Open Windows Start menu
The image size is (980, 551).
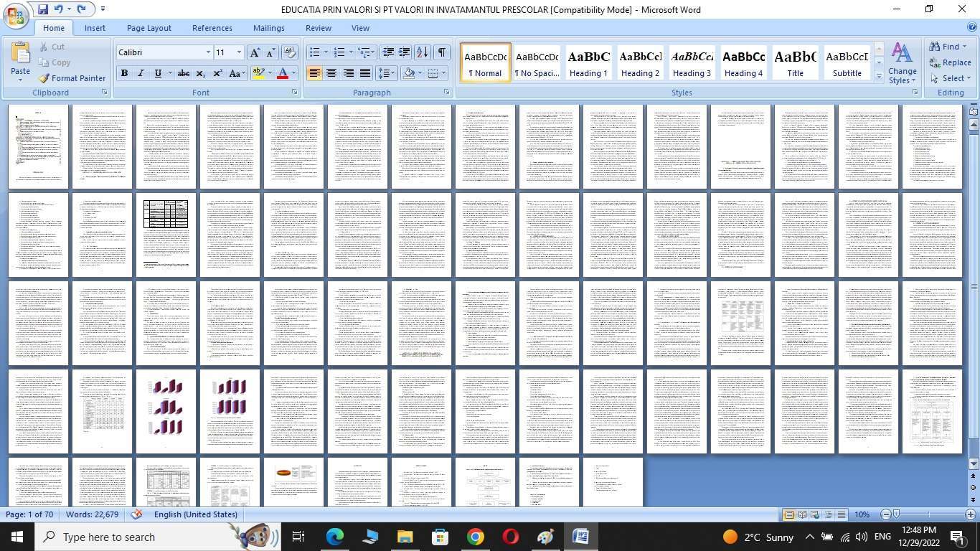pos(17,537)
